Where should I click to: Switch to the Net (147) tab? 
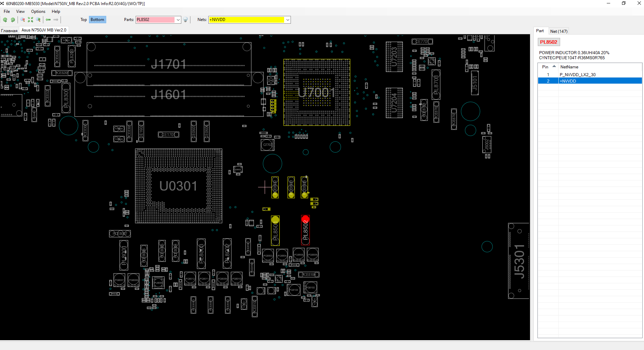(x=559, y=31)
